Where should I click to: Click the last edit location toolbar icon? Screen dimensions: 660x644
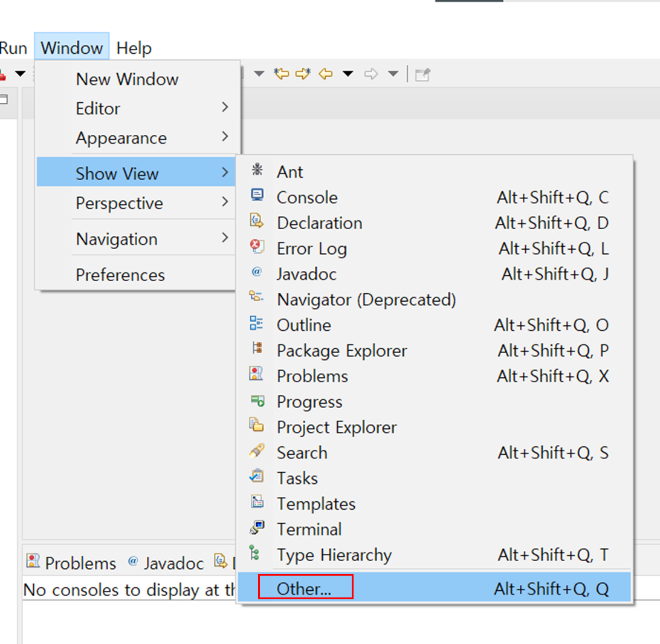tap(281, 74)
